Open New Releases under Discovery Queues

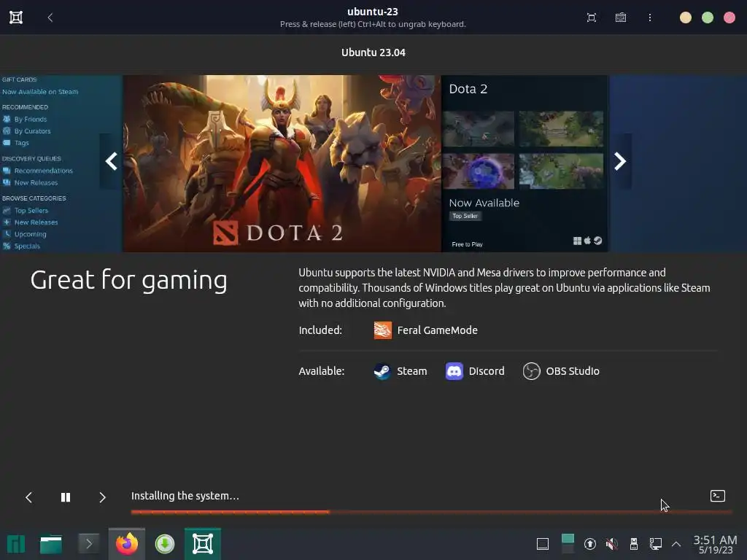(x=36, y=182)
